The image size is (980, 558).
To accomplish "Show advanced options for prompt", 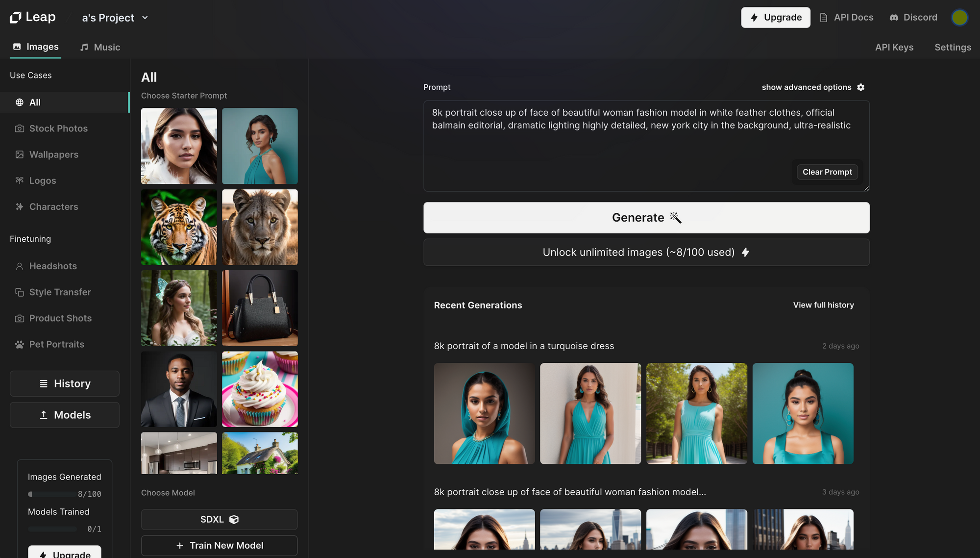I will click(806, 87).
